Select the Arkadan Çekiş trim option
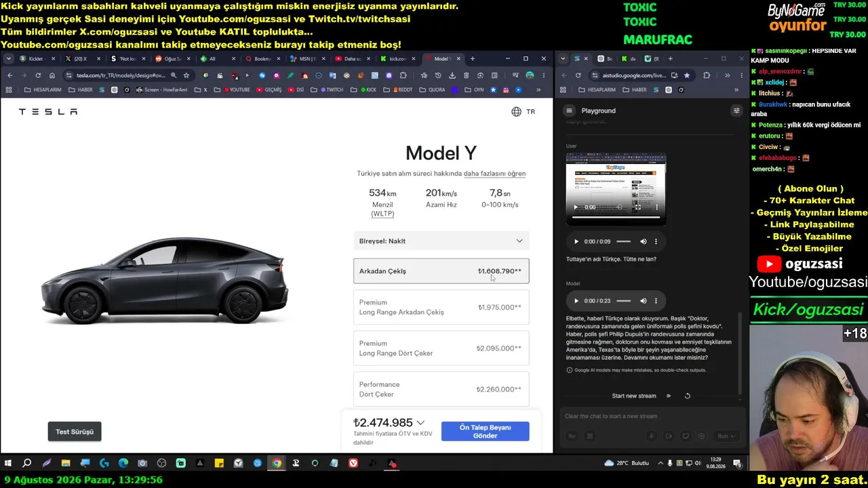 [441, 271]
